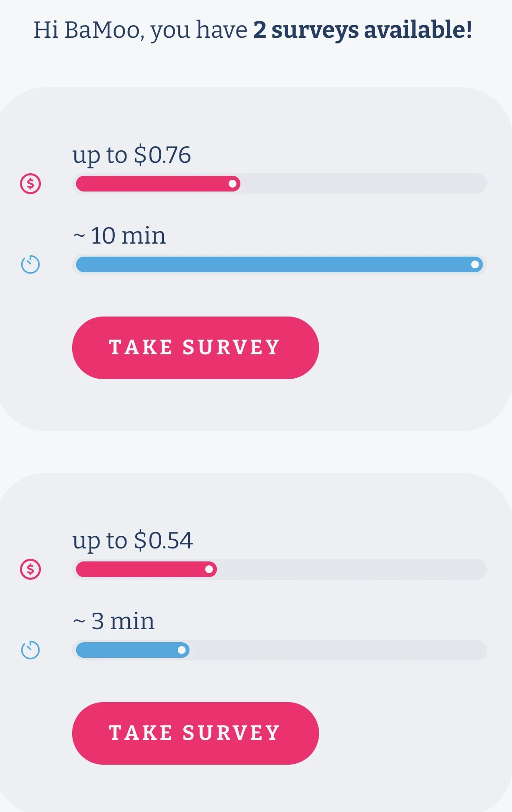Click the clock icon beside ~10 min

tap(30, 264)
